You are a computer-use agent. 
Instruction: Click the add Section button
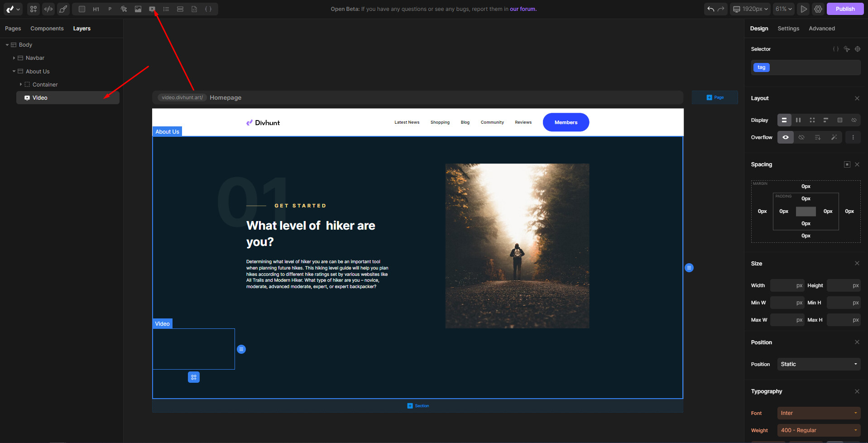click(418, 406)
